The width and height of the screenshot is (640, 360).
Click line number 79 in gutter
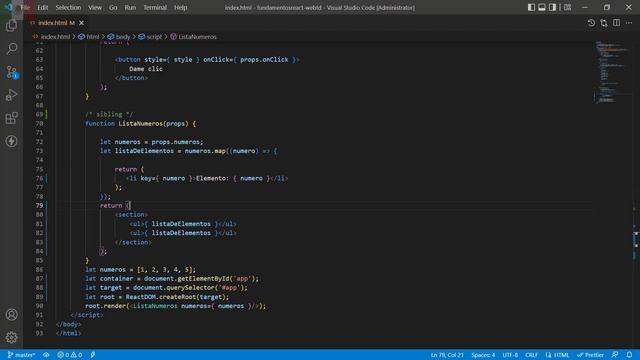point(39,205)
